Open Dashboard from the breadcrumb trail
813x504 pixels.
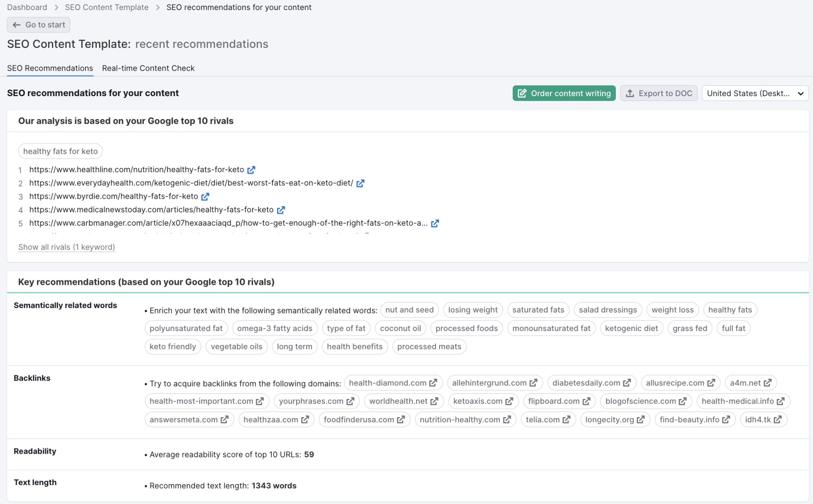coord(27,7)
